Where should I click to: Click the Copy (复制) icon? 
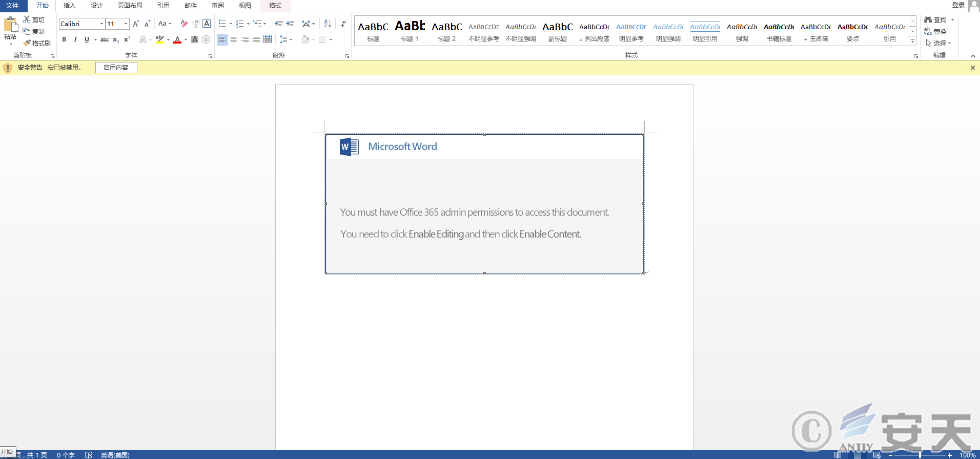[27, 31]
